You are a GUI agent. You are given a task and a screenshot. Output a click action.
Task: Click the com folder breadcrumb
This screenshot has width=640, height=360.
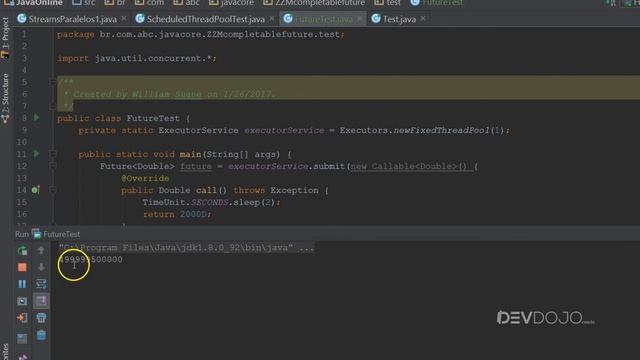[x=149, y=3]
